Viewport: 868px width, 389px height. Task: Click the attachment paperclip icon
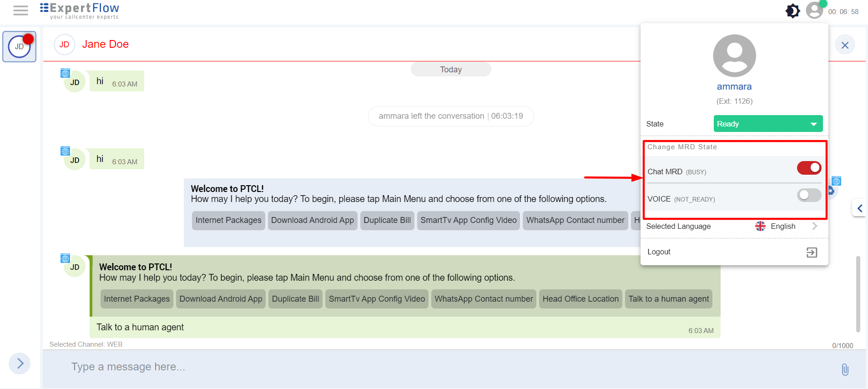tap(845, 369)
